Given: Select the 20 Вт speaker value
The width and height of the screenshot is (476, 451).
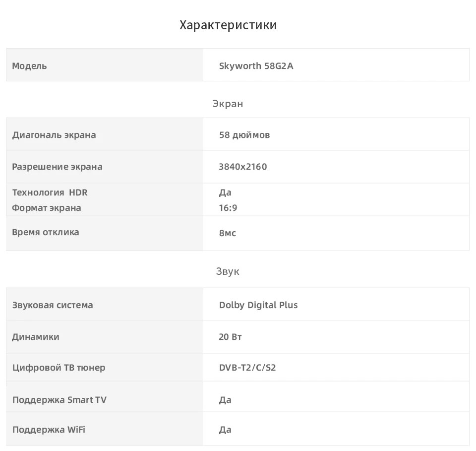Looking at the screenshot, I should pos(230,337).
